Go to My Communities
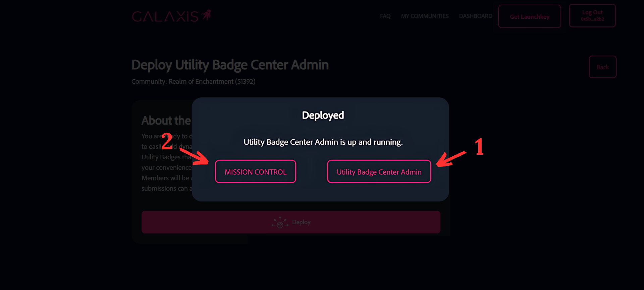644x290 pixels. (425, 16)
